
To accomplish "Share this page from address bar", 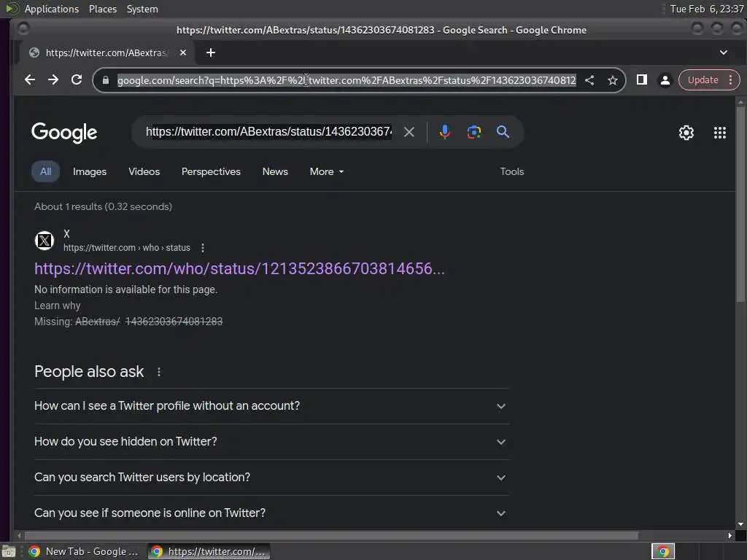I will (589, 80).
